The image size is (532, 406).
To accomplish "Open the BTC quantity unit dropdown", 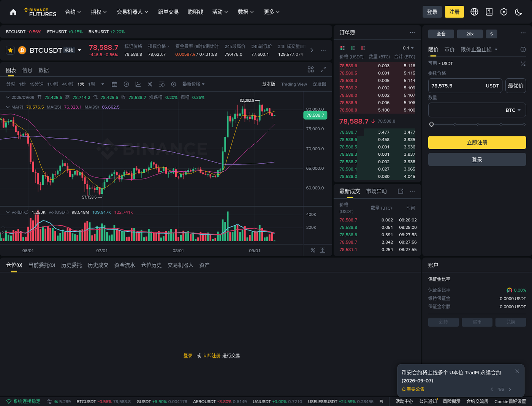I will 513,110.
